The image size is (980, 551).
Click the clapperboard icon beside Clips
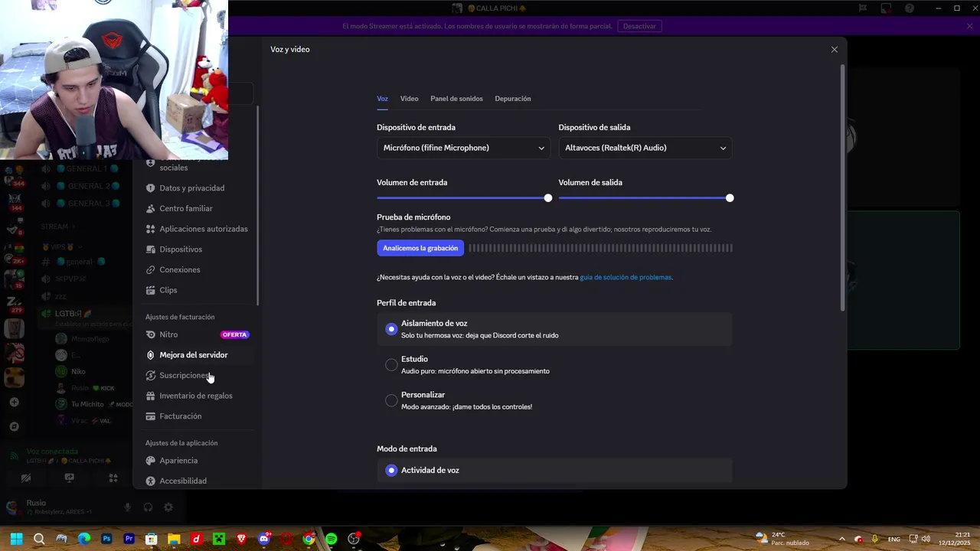(151, 290)
